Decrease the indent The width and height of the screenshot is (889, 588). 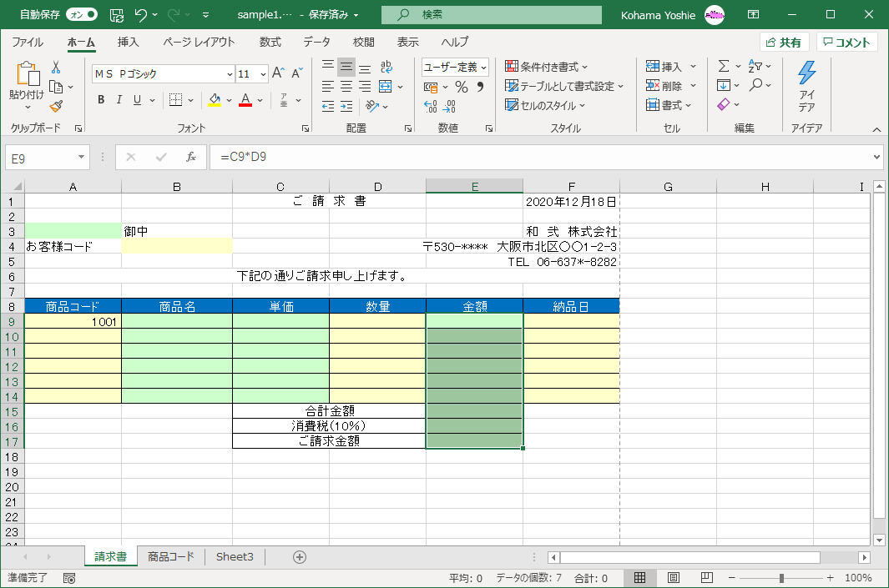click(328, 106)
